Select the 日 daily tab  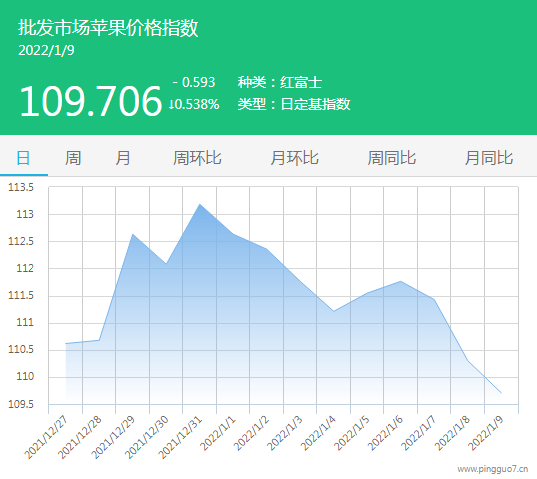pos(23,158)
